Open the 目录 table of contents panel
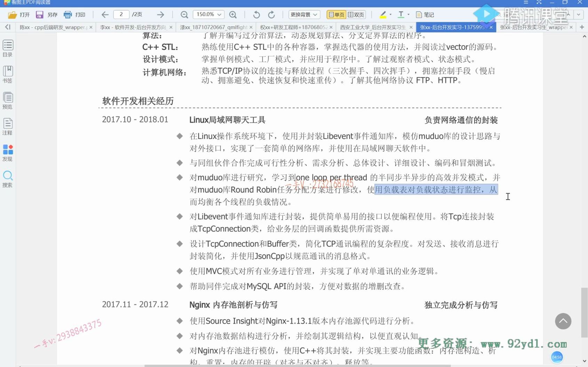 (8, 48)
